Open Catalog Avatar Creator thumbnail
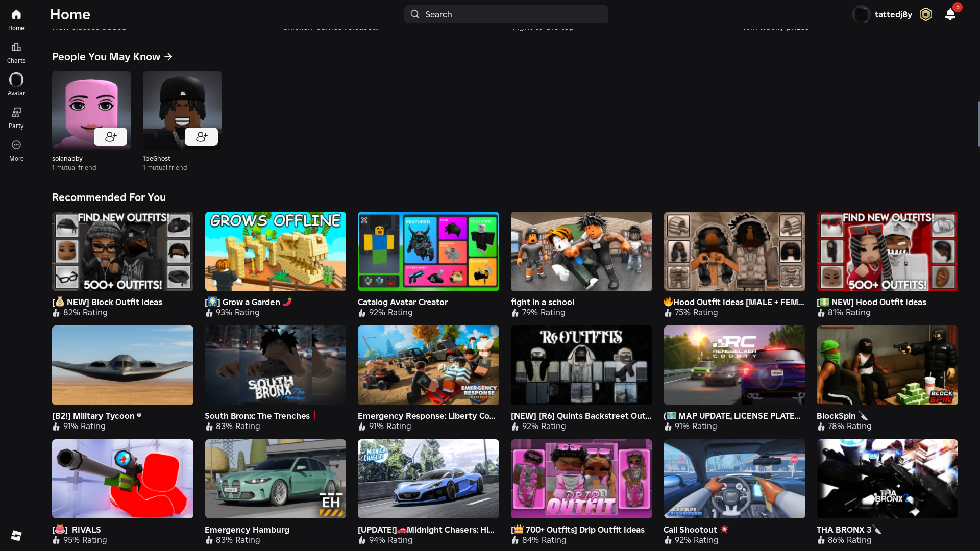The image size is (980, 551). coord(428,252)
